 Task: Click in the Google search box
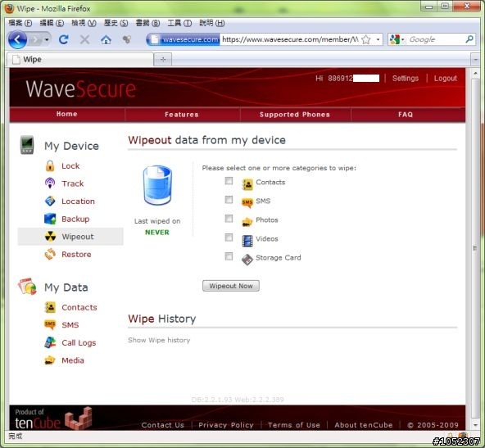[435, 39]
